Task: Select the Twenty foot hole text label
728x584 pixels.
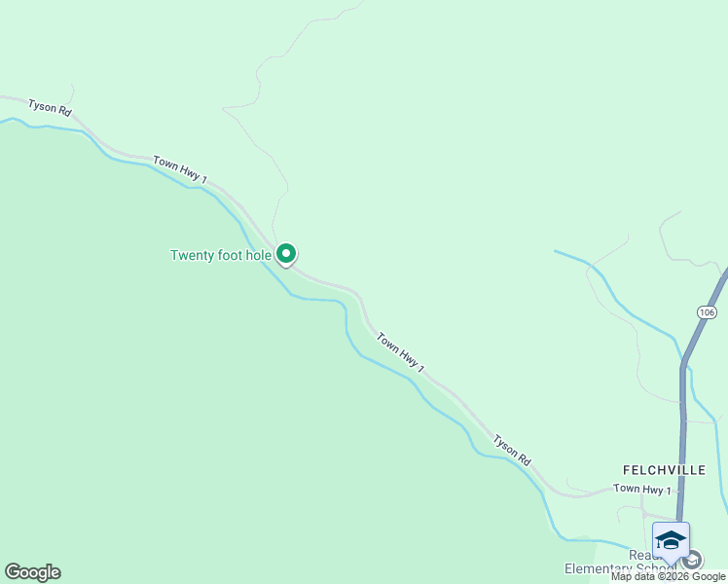Action: coord(221,255)
